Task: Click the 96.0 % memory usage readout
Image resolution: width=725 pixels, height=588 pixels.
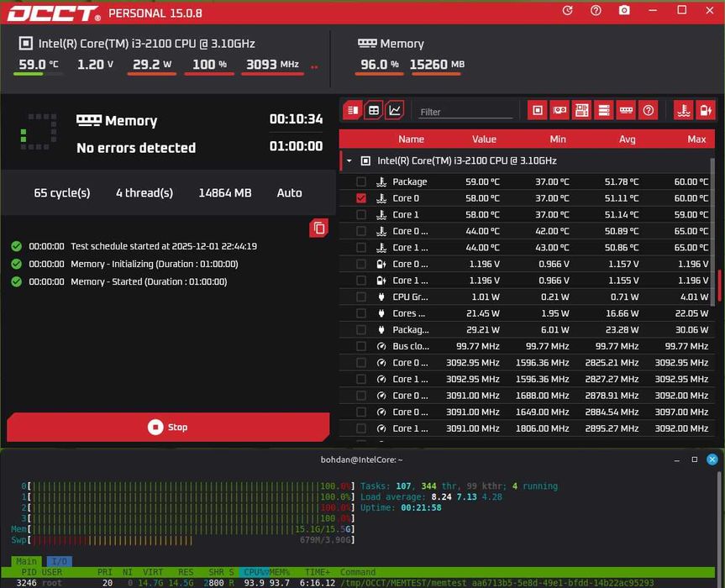Action: [x=379, y=65]
